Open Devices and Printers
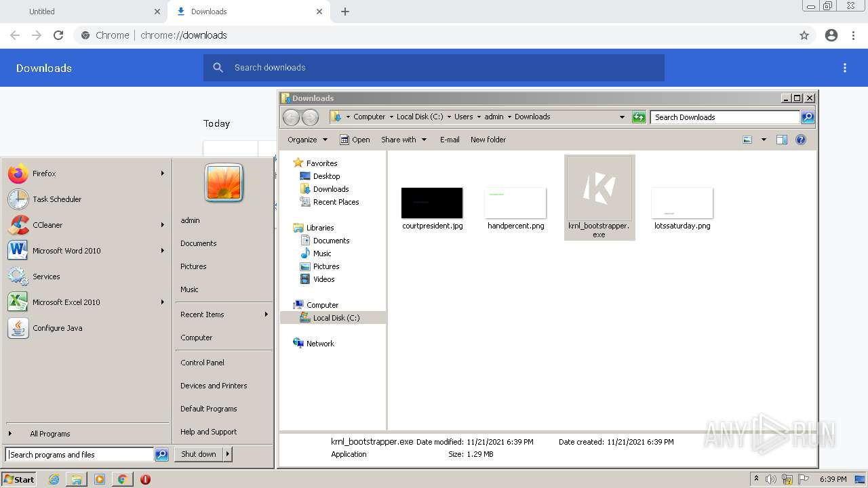 point(214,386)
